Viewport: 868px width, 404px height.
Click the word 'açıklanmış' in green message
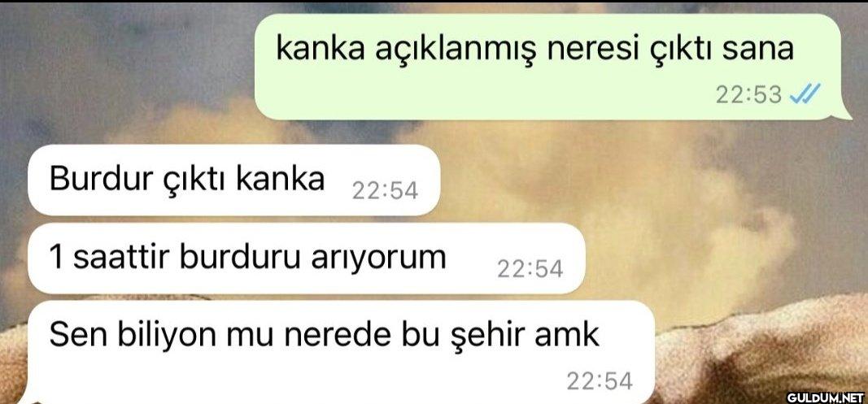tap(456, 50)
